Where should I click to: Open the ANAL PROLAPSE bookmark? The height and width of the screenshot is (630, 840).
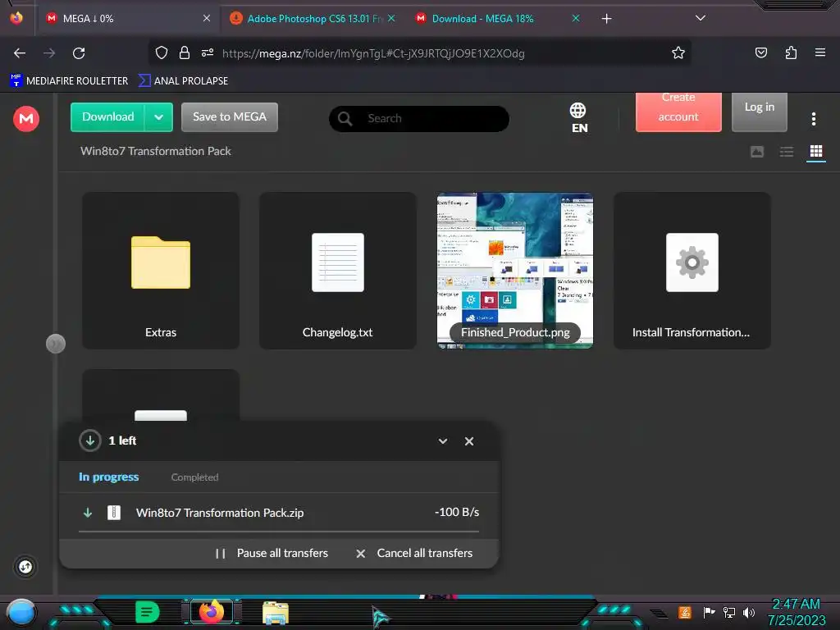(183, 81)
